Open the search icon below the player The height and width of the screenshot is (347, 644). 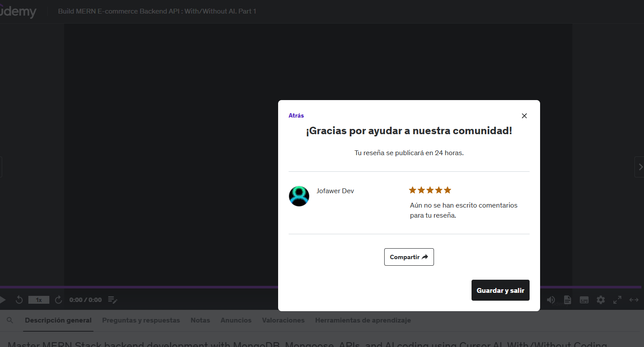pyautogui.click(x=10, y=320)
